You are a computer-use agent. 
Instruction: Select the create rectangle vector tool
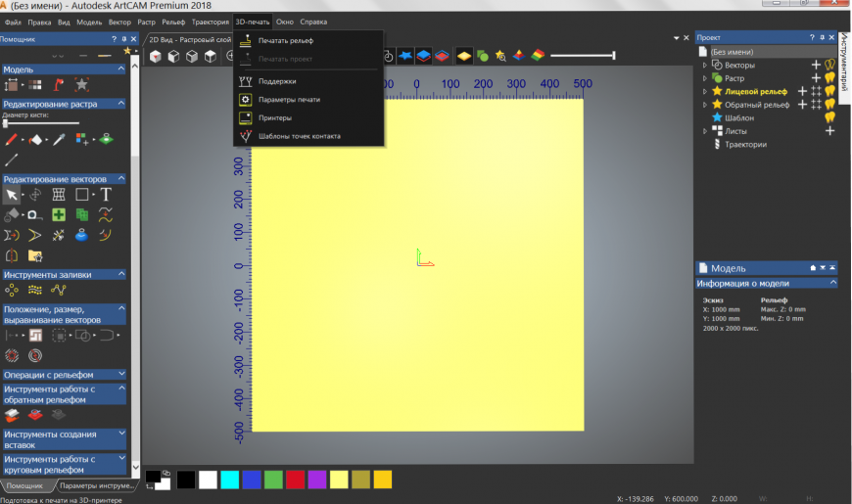[x=82, y=195]
